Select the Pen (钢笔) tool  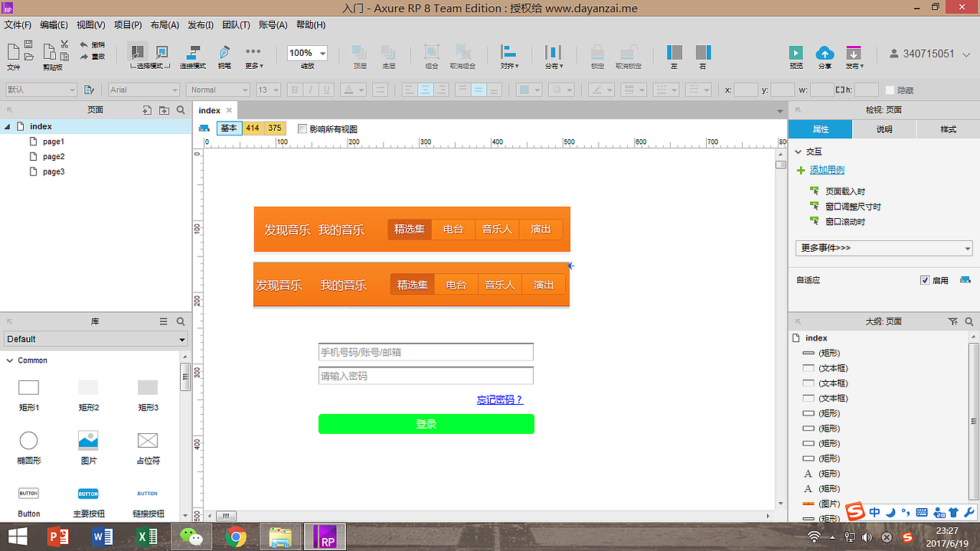tap(224, 57)
